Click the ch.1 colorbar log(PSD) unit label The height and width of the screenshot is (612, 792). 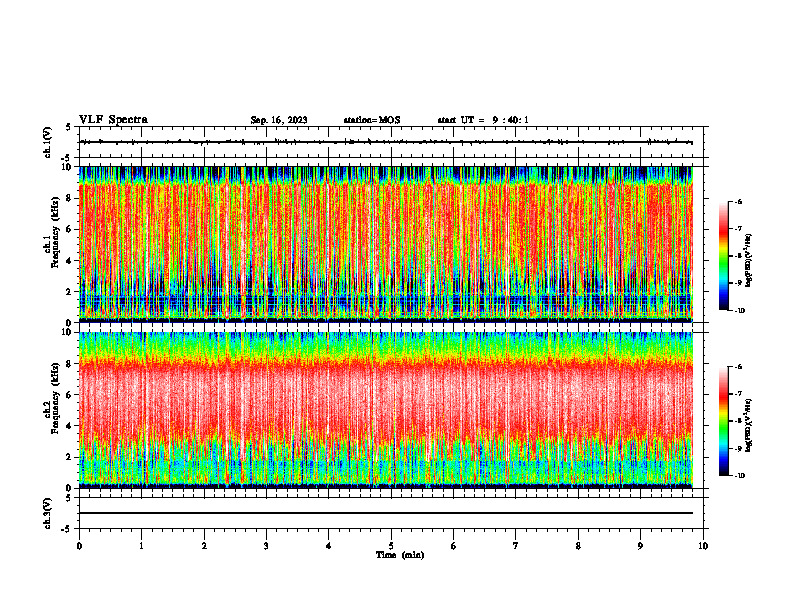click(x=749, y=261)
